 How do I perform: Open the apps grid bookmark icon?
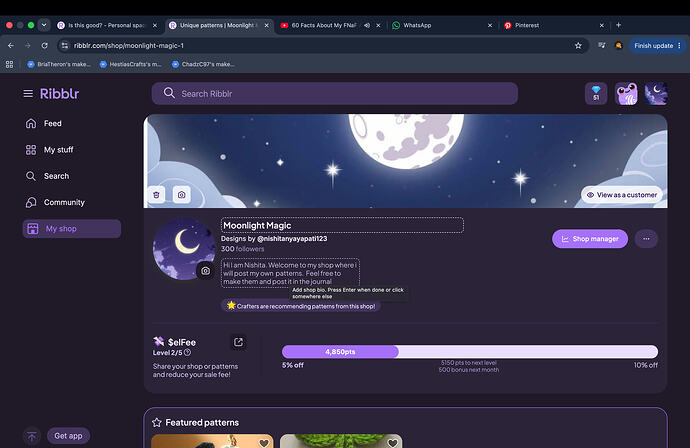point(9,64)
